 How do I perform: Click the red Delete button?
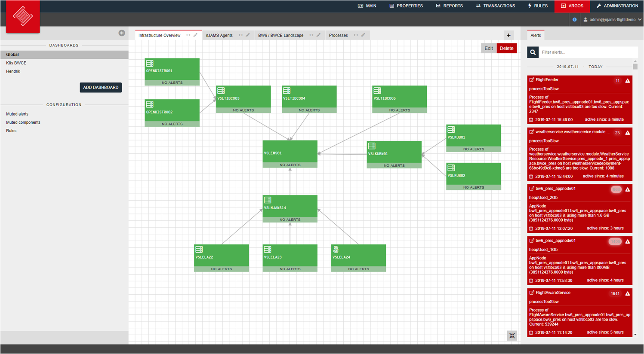[x=506, y=49]
